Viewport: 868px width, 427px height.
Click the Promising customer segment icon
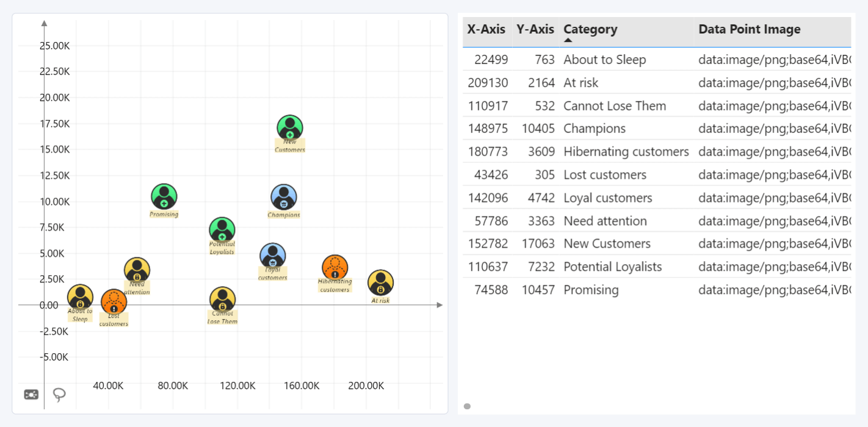(164, 196)
